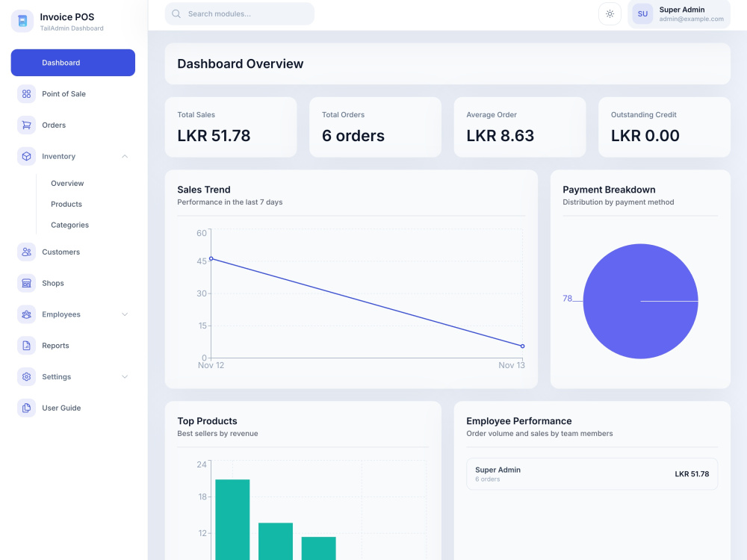Click the tallest Top Products bar
Viewport: 747px width, 560px height.
(232, 520)
